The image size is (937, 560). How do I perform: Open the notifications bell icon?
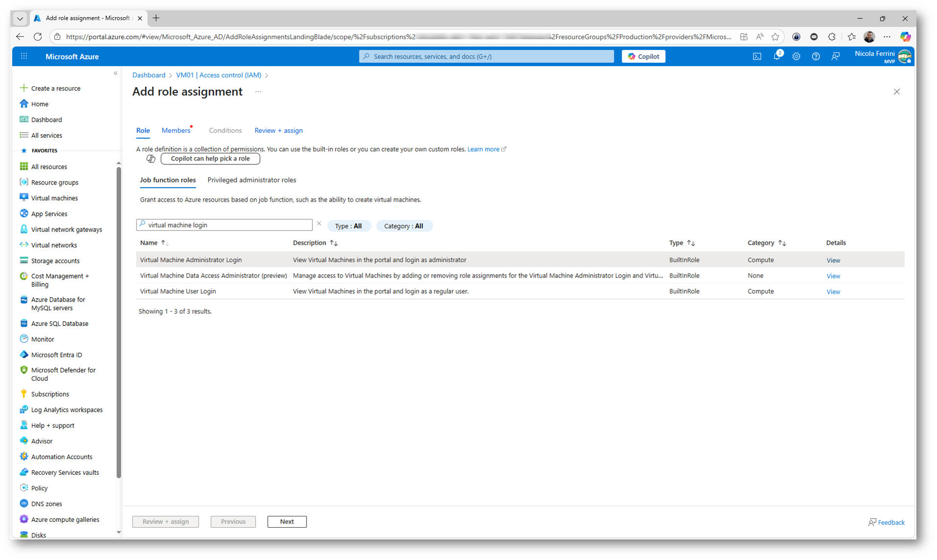click(776, 56)
